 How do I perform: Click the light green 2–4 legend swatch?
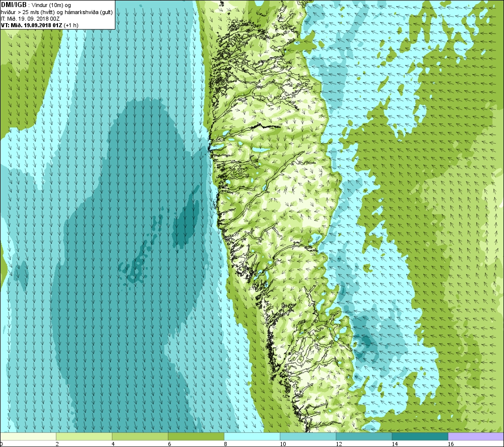[x=84, y=436]
